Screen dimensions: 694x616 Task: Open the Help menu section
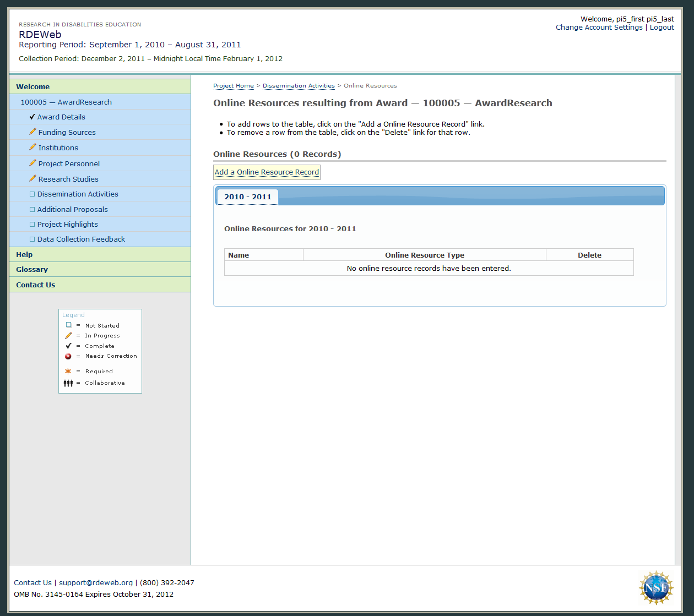(100, 254)
